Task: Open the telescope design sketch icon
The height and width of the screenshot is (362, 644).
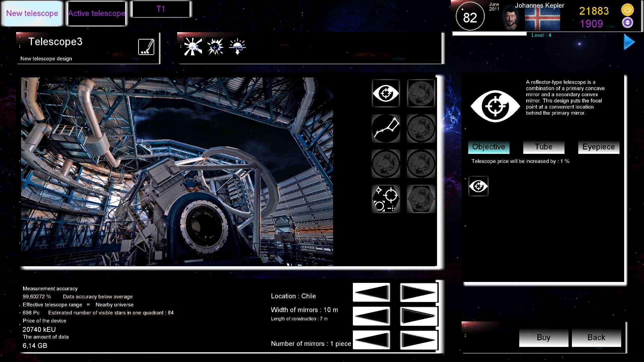Action: [x=147, y=47]
